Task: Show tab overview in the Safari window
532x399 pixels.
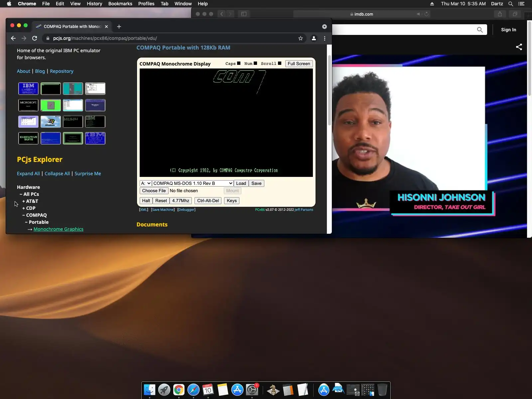Action: click(x=515, y=14)
